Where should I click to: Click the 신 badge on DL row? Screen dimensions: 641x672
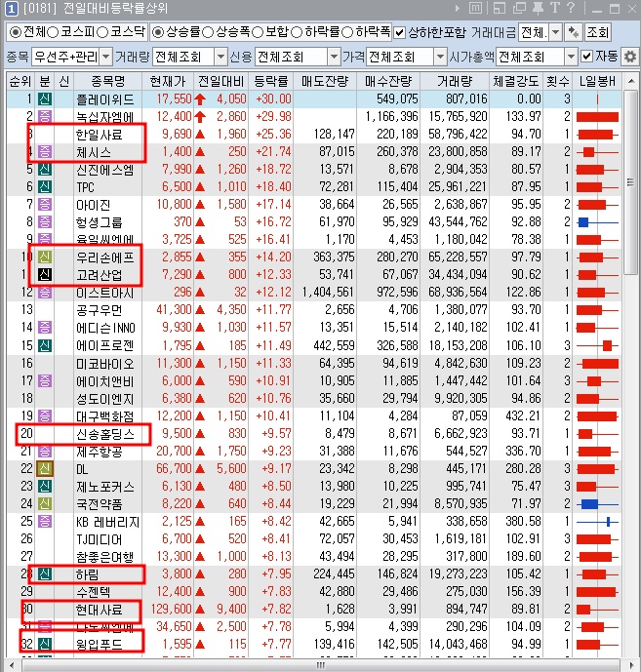[45, 469]
